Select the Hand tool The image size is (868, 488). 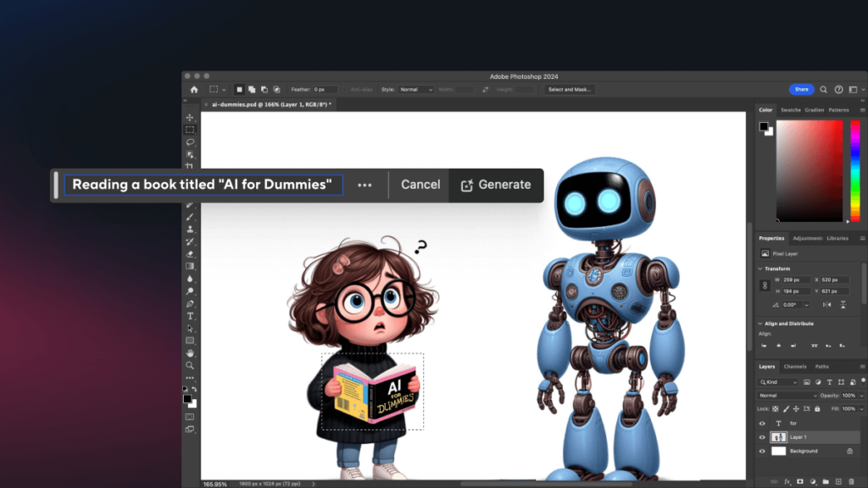(190, 353)
